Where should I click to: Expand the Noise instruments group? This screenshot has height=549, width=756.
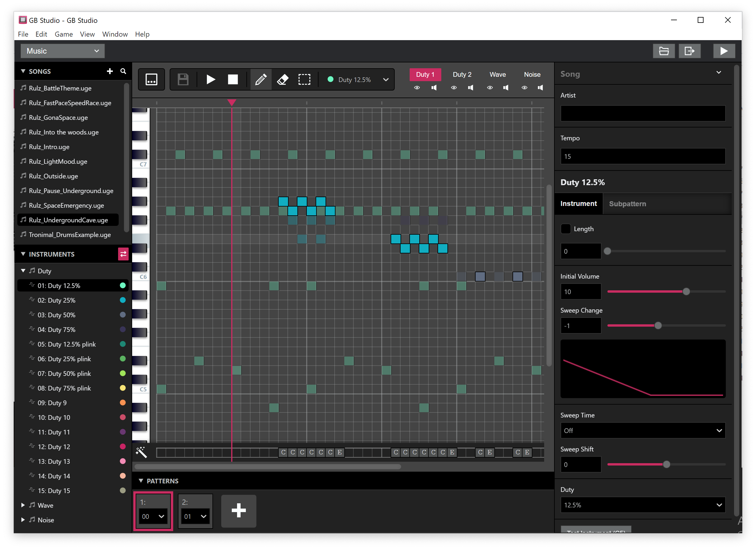(x=23, y=520)
